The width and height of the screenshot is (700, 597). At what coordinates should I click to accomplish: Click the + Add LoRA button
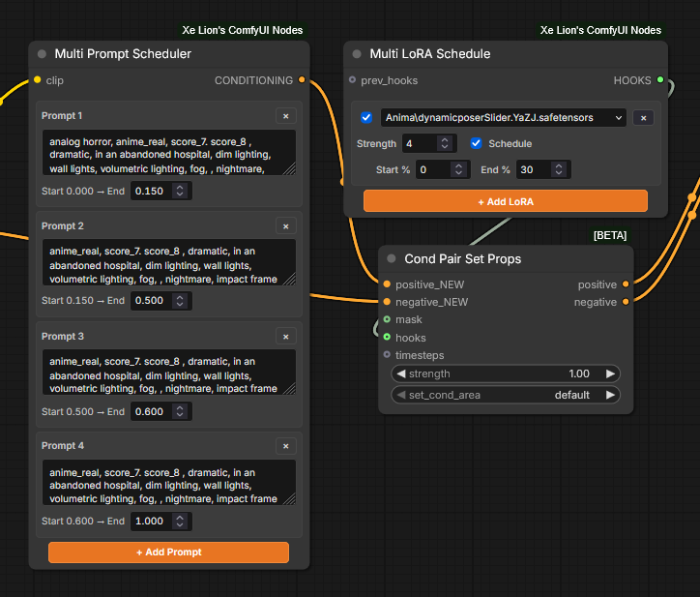tap(506, 201)
